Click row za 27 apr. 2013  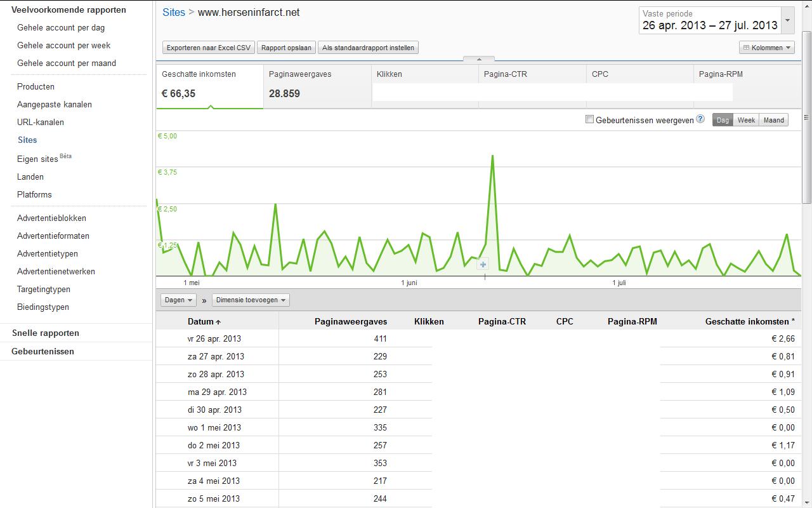tap(479, 356)
